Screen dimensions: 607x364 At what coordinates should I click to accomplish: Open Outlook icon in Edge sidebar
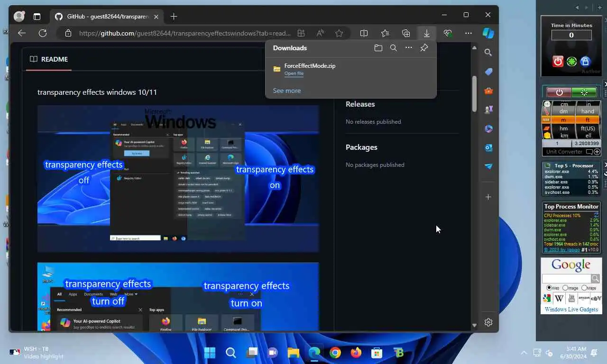coord(488,147)
